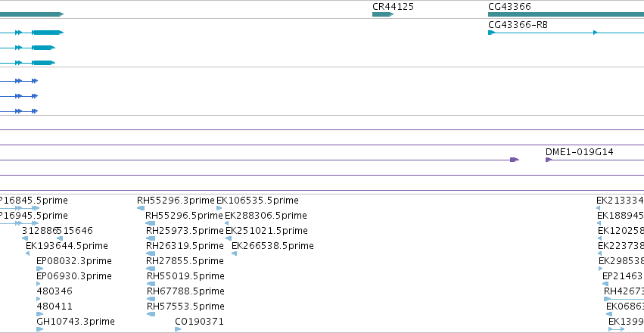Image resolution: width=644 pixels, height=333 pixels.
Task: Click the EK106535.5prime EST arrow
Action: pos(219,208)
